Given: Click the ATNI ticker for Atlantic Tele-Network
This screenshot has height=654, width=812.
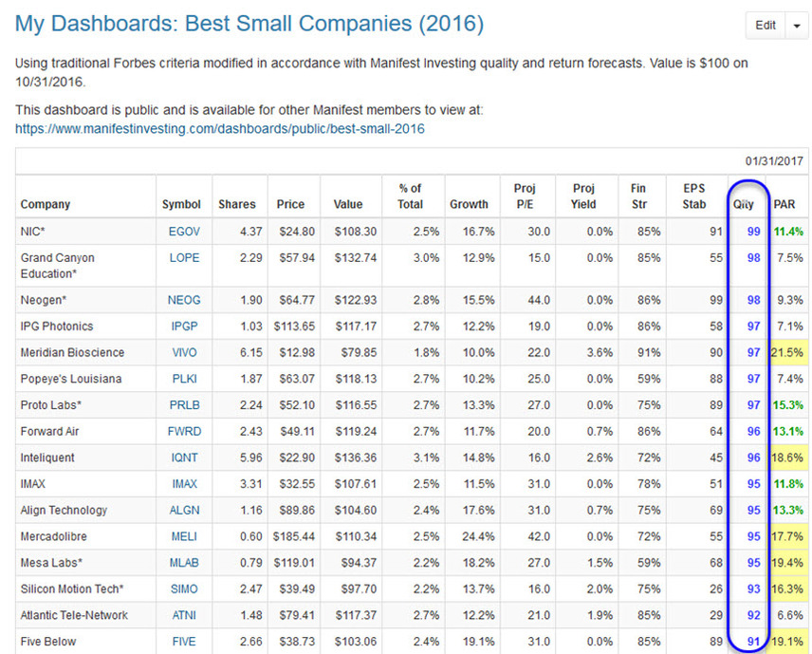Looking at the screenshot, I should (182, 615).
